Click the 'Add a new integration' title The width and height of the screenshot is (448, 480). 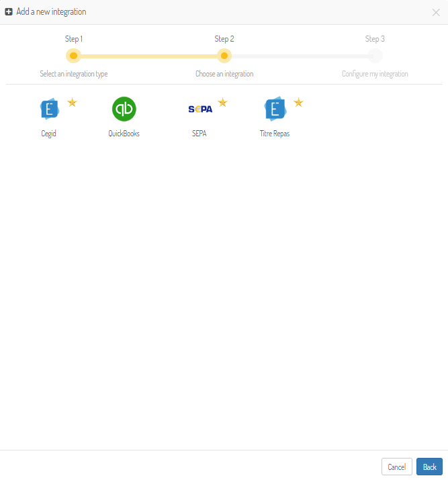pos(51,12)
